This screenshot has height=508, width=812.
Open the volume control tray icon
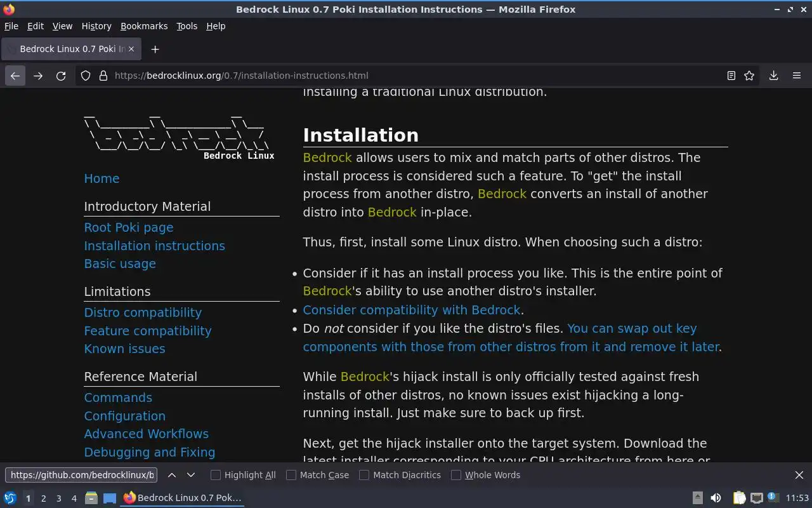point(716,498)
